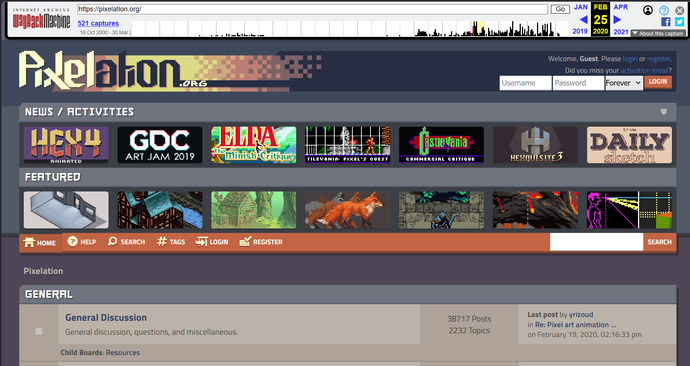690x366 pixels.
Task: Open the 521 captures link
Action: pos(98,23)
